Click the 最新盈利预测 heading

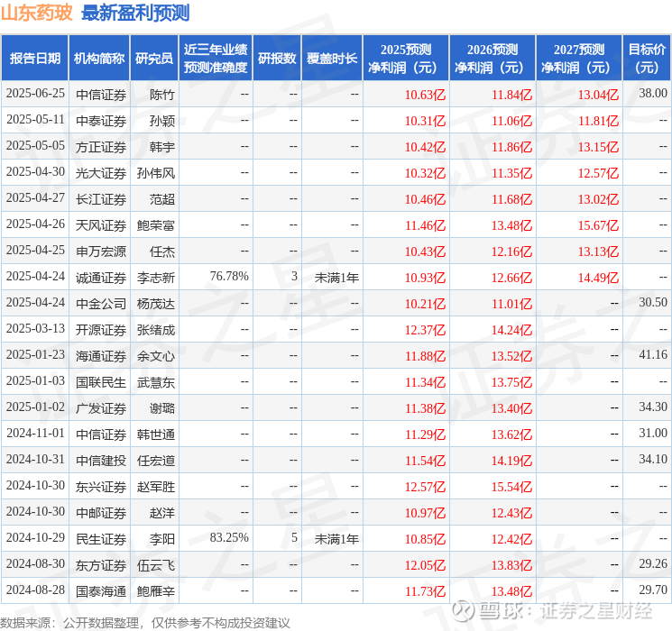[x=135, y=13]
